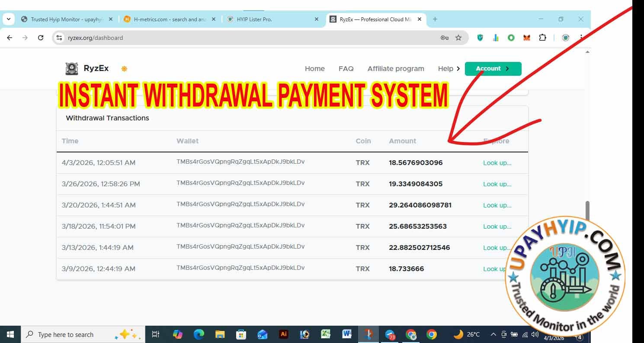
Task: Open the Home menu item
Action: tap(314, 68)
